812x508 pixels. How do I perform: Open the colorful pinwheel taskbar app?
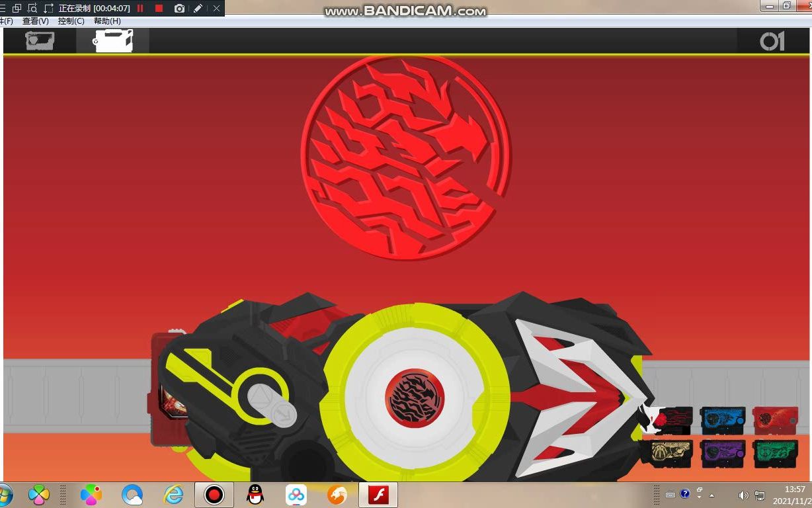(x=91, y=494)
